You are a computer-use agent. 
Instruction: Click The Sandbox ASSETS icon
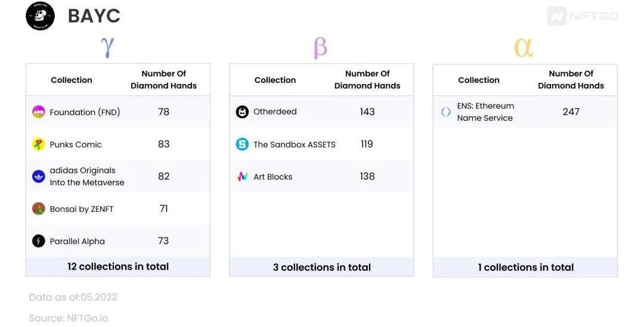242,144
